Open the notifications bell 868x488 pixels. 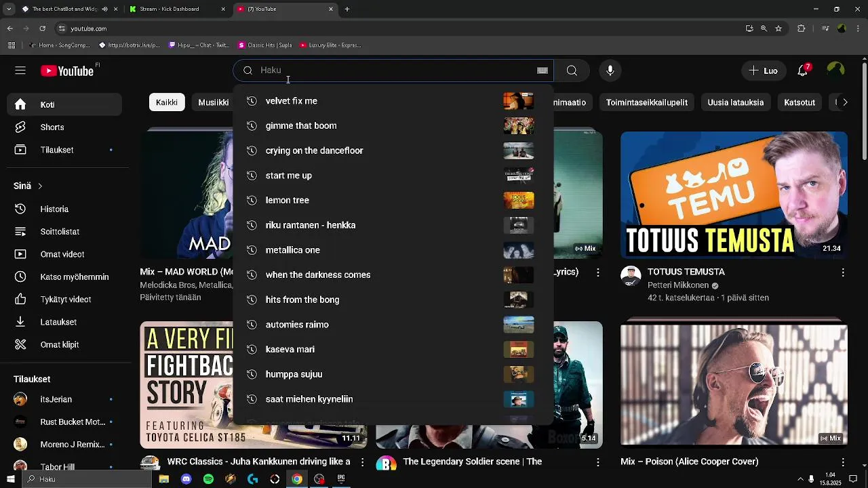click(x=804, y=70)
